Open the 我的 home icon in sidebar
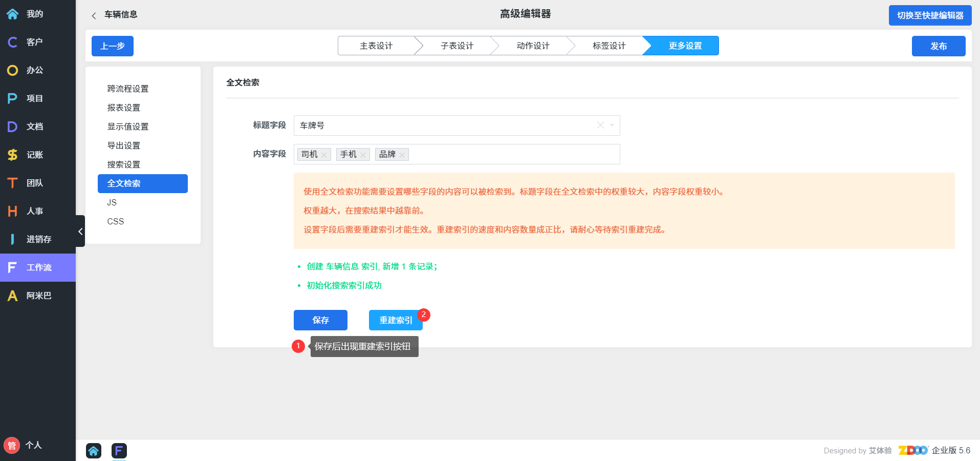The image size is (980, 461). click(13, 14)
